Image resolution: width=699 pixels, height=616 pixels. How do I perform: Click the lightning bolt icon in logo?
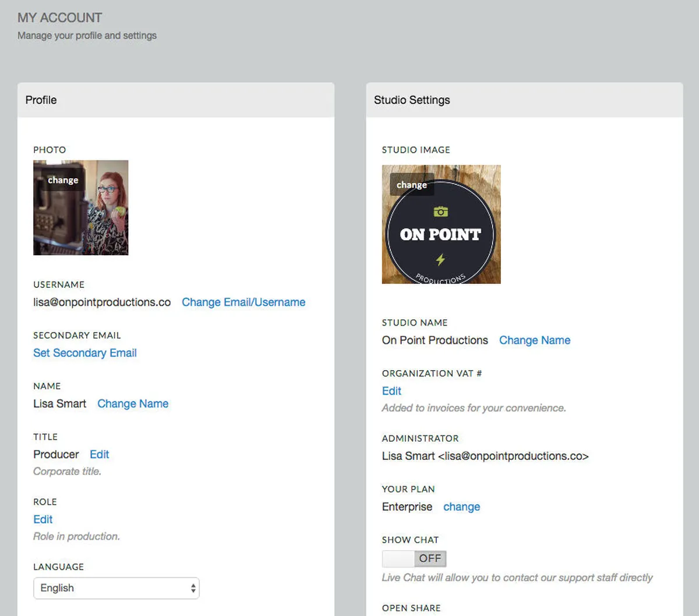[x=440, y=259]
